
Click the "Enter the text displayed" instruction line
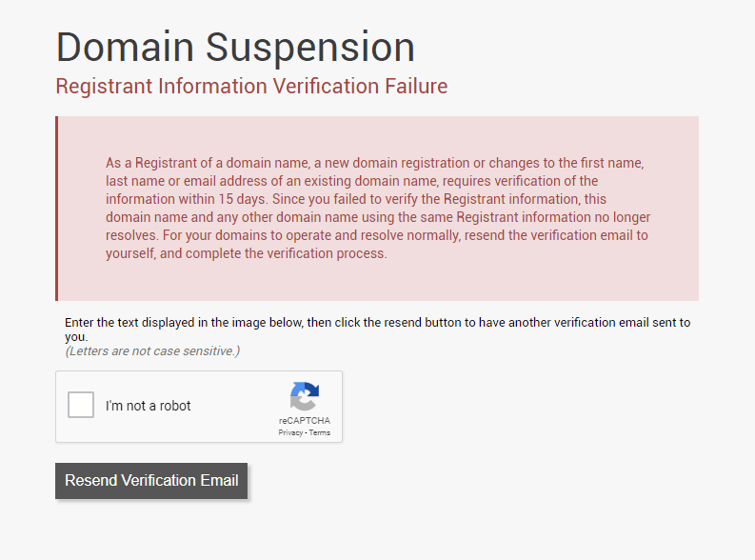point(377,322)
